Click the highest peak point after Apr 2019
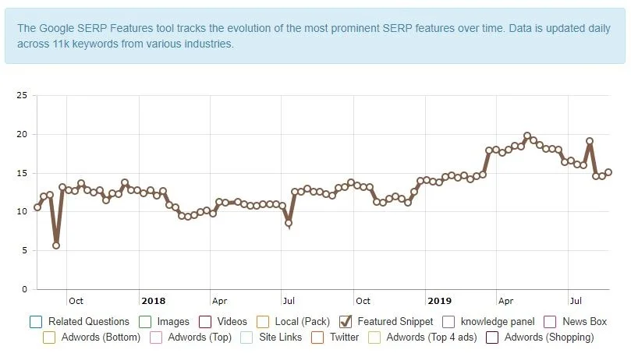 [527, 136]
